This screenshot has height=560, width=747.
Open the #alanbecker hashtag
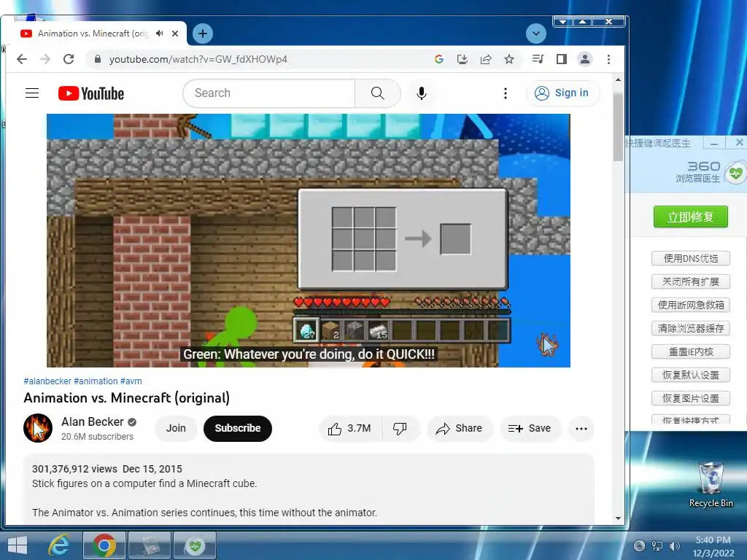coord(47,381)
